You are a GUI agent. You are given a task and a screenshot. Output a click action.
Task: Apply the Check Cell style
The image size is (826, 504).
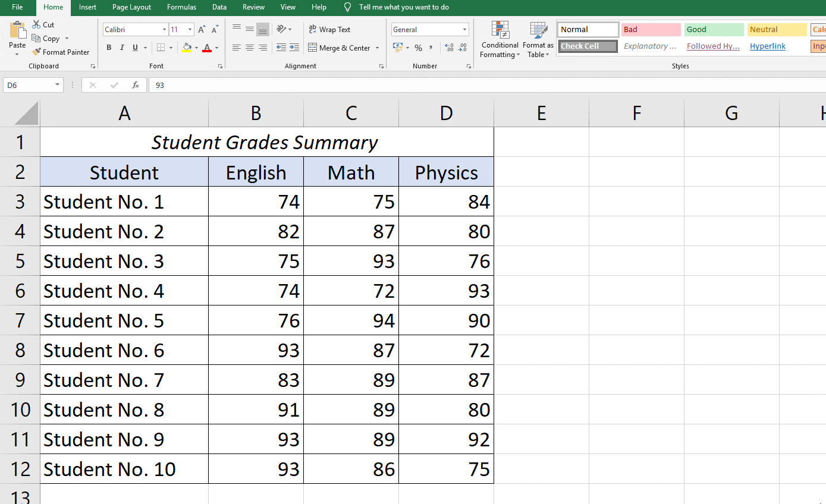tap(588, 46)
